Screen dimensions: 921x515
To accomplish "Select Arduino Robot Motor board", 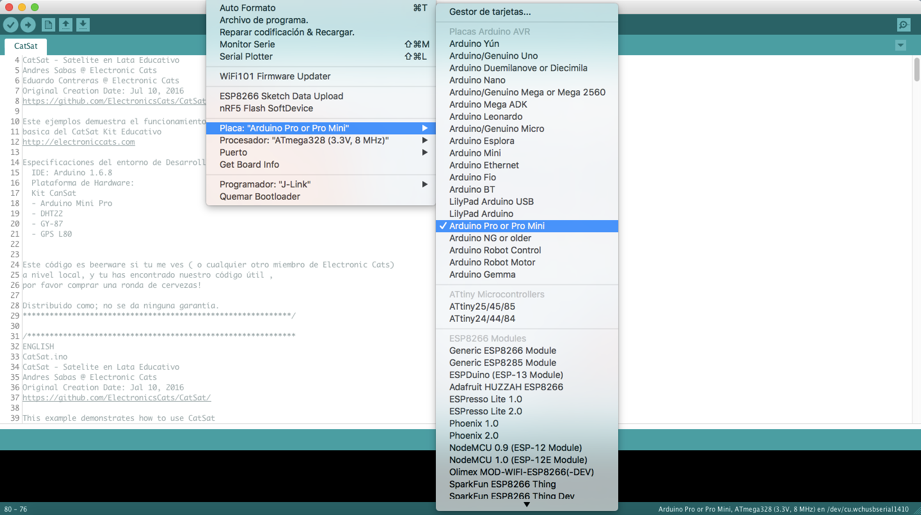I will coord(527,262).
